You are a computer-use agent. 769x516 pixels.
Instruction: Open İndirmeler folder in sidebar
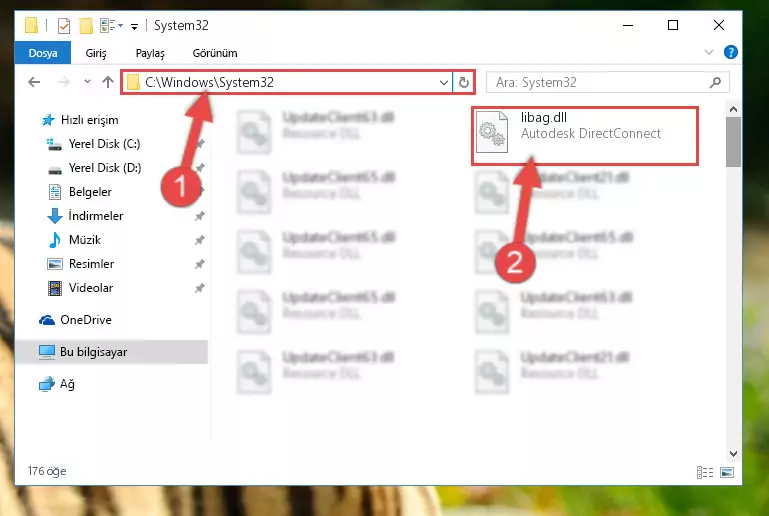(x=96, y=216)
